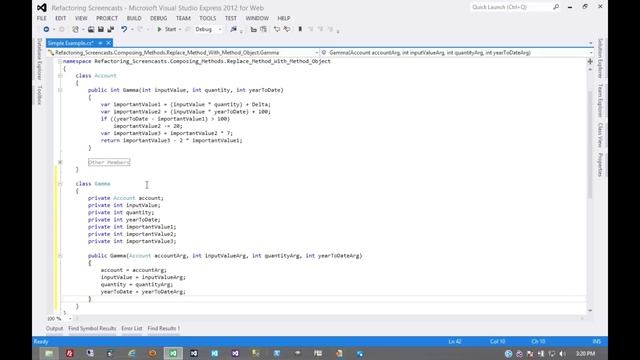Expand the Other Members collapsed region

[60, 162]
